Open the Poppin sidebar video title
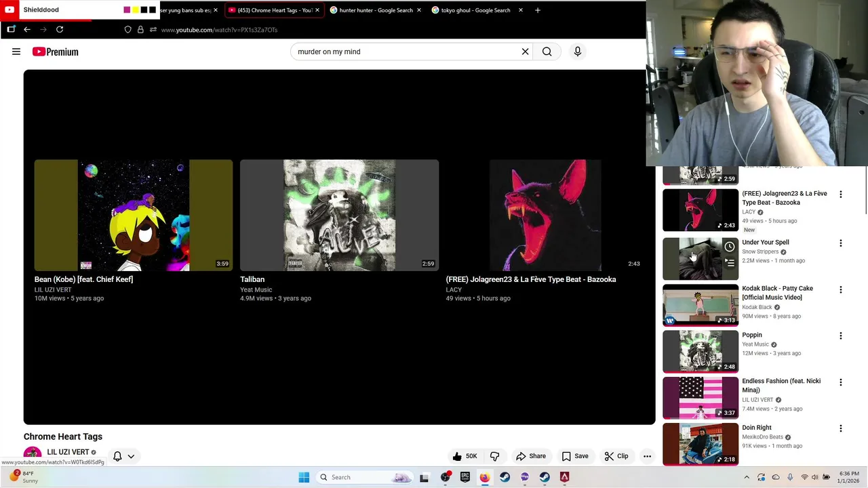868x488 pixels. point(752,335)
